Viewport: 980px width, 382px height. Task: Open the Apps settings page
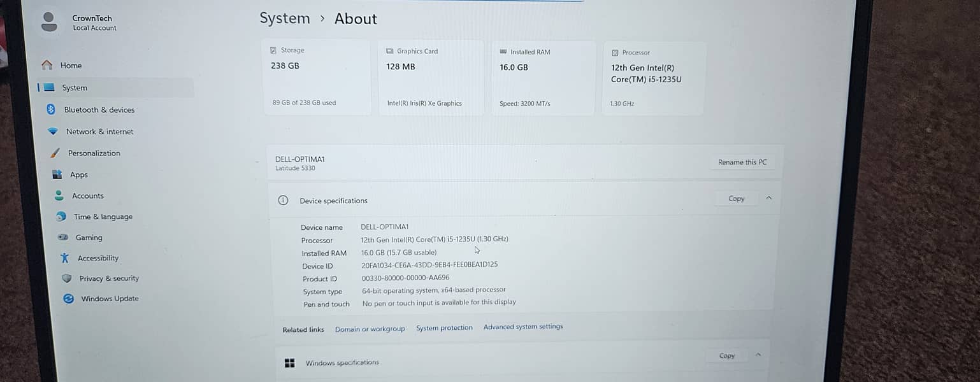coord(79,174)
